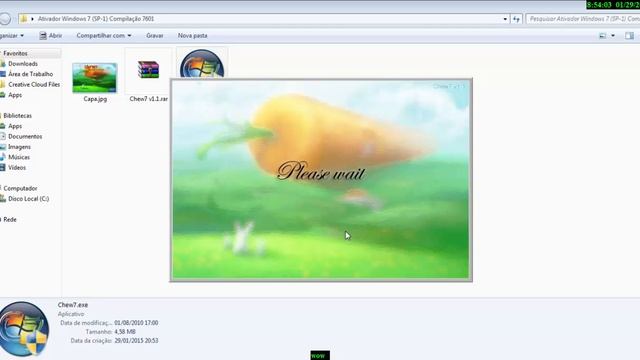
Task: Open Disco Local (C:)
Action: (x=29, y=199)
